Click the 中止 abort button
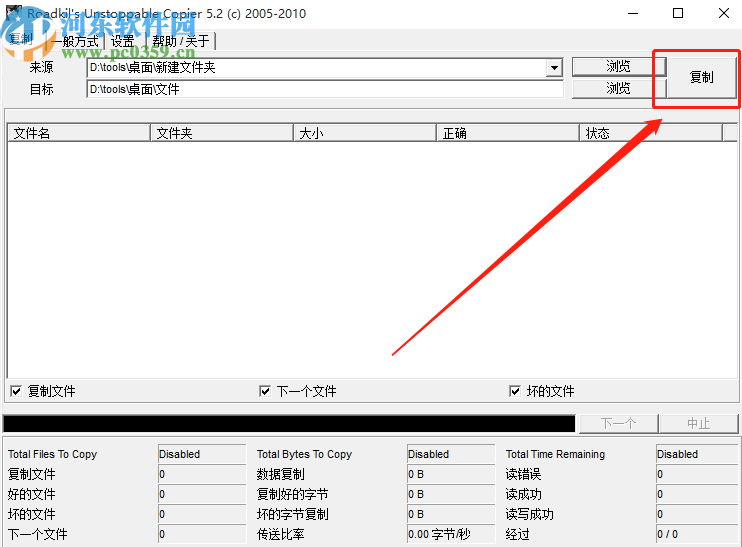Screen dimensions: 742x547 click(x=698, y=423)
